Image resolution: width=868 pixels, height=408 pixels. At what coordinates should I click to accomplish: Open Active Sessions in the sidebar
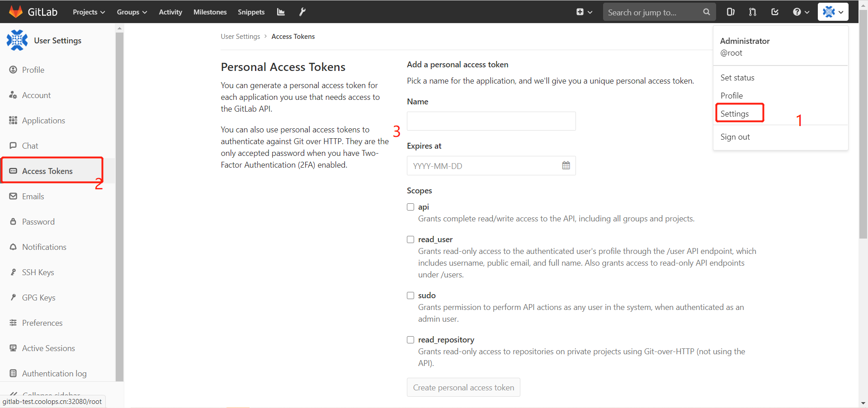click(x=48, y=348)
